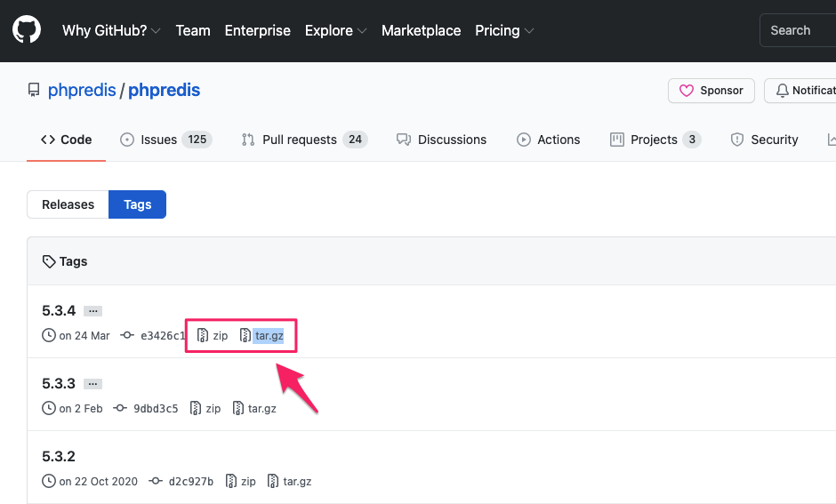Click the Security shield icon
The image size is (836, 504).
pyautogui.click(x=736, y=140)
